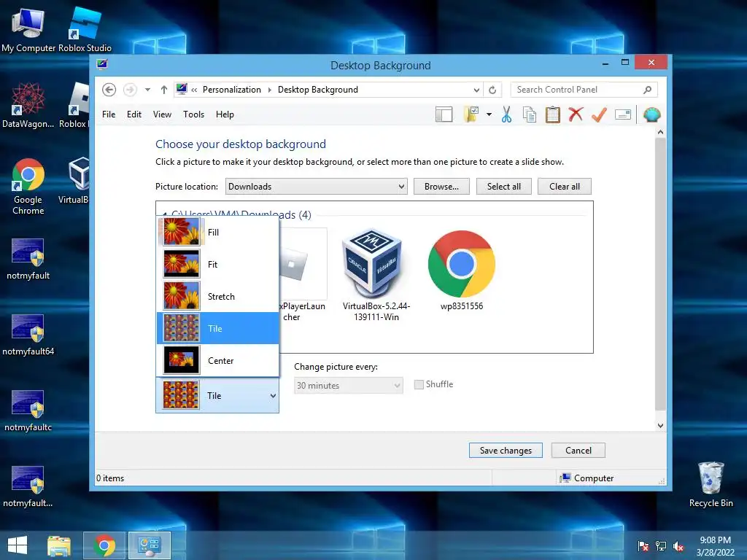Click the Cancel button
The width and height of the screenshot is (747, 560).
pos(578,451)
